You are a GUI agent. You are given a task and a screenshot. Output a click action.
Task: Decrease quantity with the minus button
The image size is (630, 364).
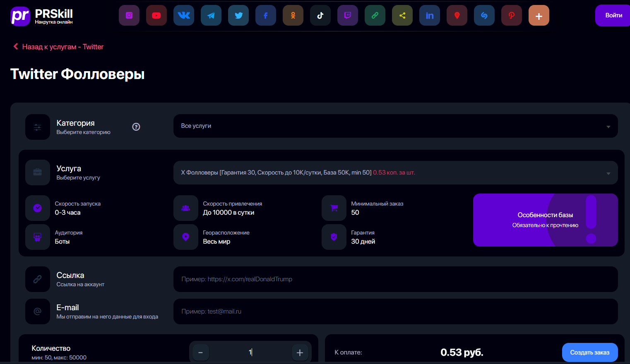pos(201,353)
